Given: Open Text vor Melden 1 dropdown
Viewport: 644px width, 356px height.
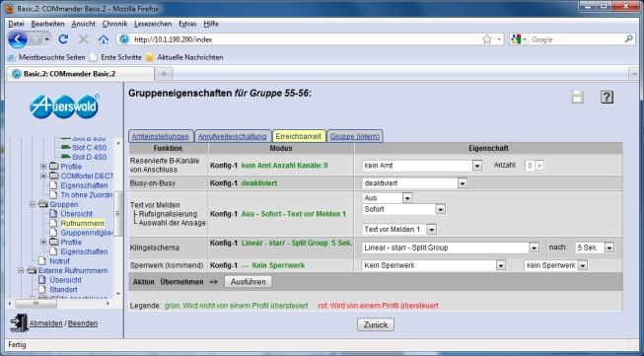Looking at the screenshot, I should coord(398,229).
